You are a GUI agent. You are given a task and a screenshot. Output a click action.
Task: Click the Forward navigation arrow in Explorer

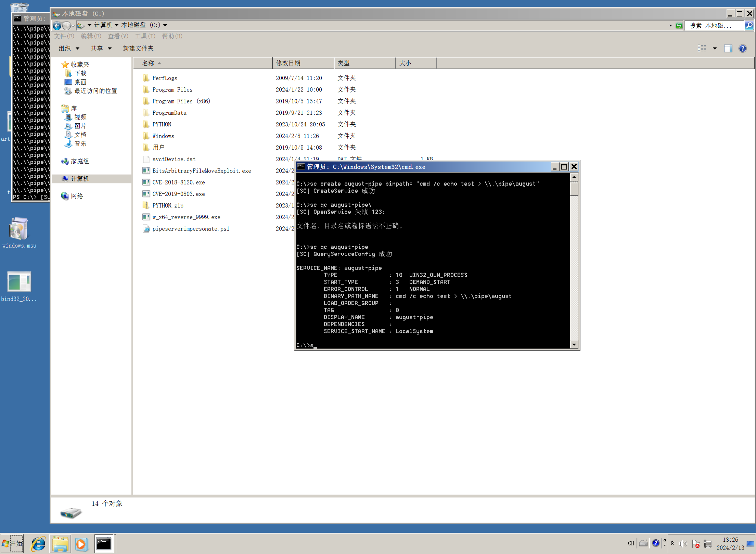(67, 25)
